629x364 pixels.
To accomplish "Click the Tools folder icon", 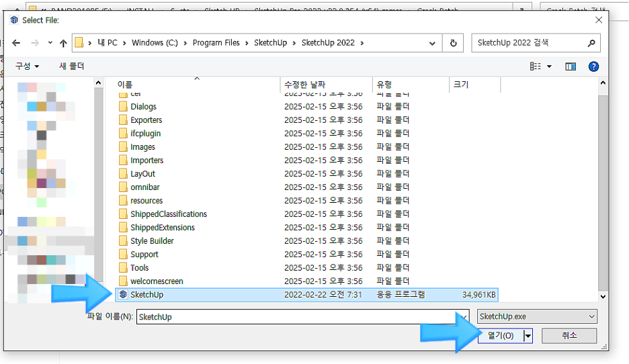I will (x=123, y=268).
